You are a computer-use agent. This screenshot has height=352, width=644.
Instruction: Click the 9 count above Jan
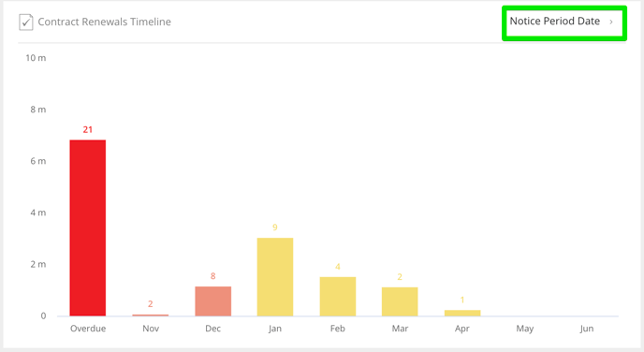click(275, 227)
